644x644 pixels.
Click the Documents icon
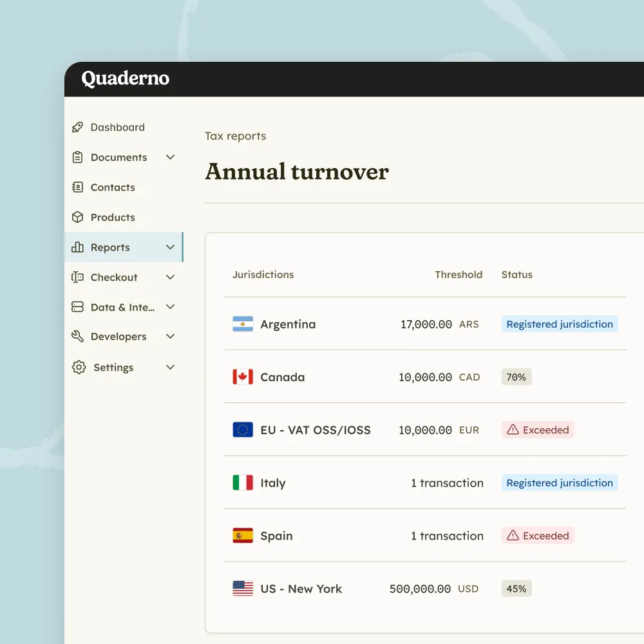tap(77, 157)
